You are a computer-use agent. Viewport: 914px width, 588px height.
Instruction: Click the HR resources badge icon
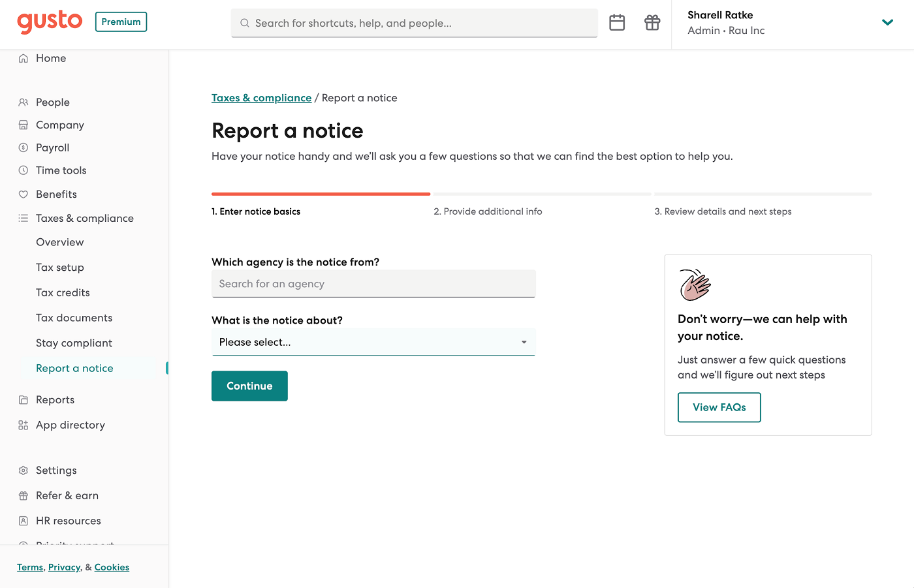click(24, 521)
